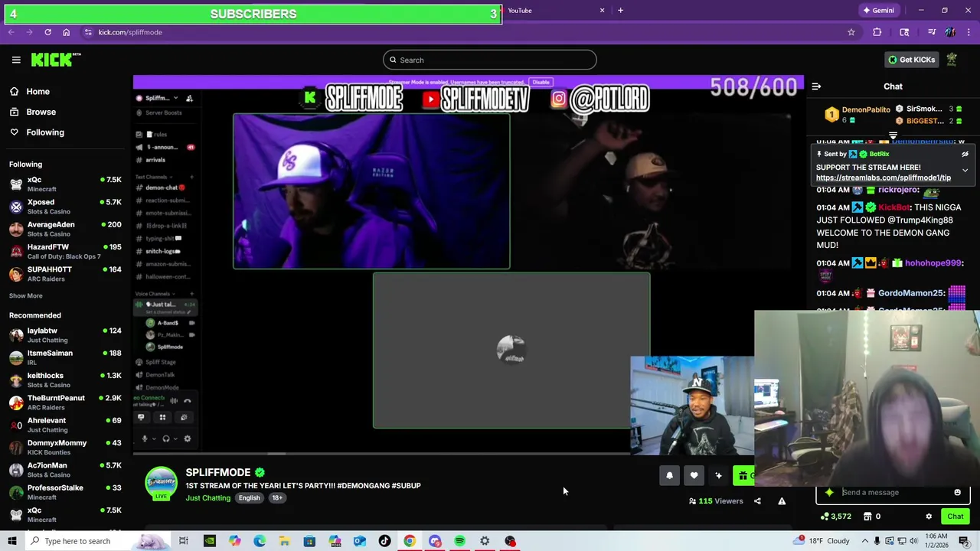Click the 3,572 channel points balance
The height and width of the screenshot is (551, 980).
(835, 517)
